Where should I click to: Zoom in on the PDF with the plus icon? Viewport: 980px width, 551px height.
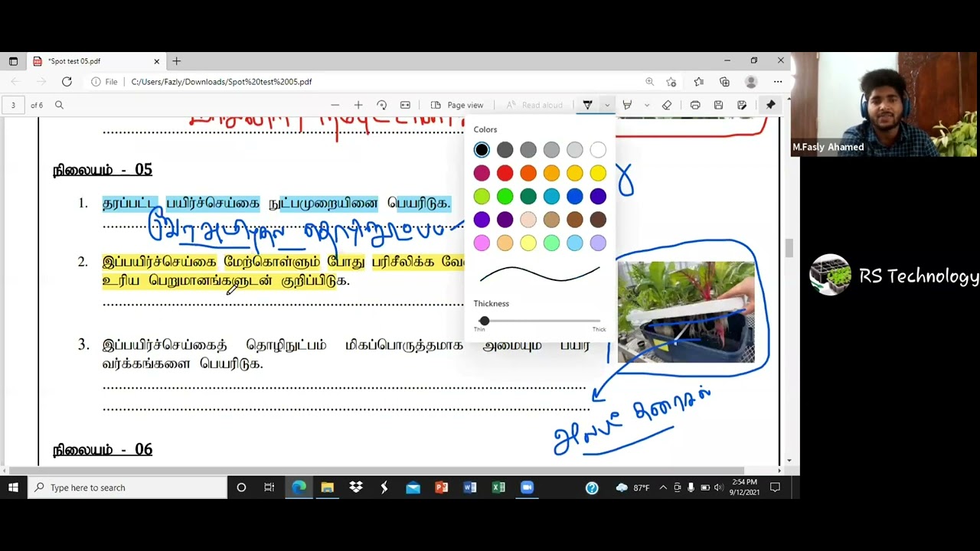pos(358,105)
